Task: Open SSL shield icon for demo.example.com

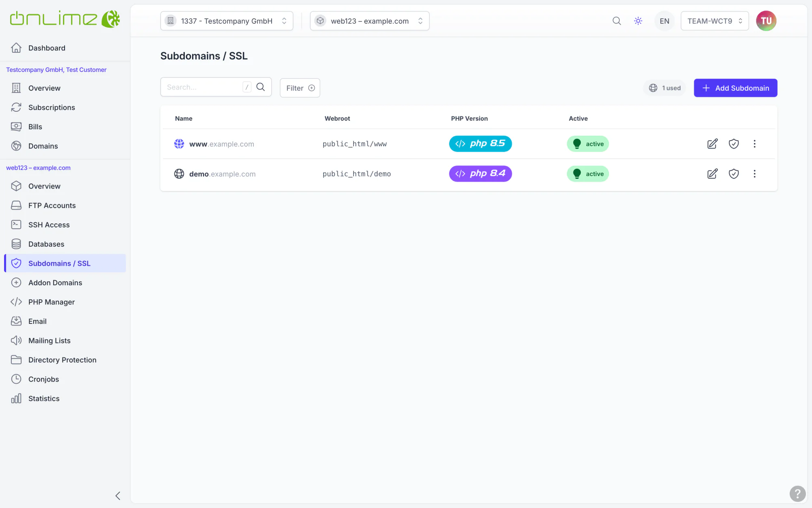Action: pos(734,174)
